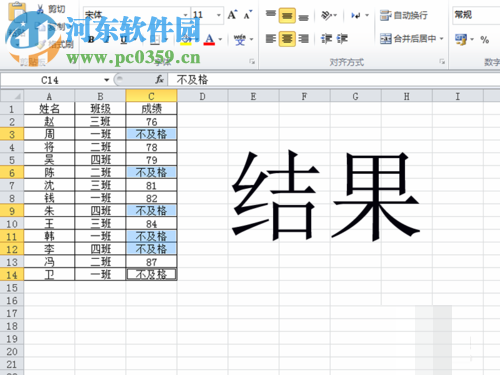This screenshot has height=375, width=500.
Task: Click the 成绩 header cell
Action: (x=151, y=109)
